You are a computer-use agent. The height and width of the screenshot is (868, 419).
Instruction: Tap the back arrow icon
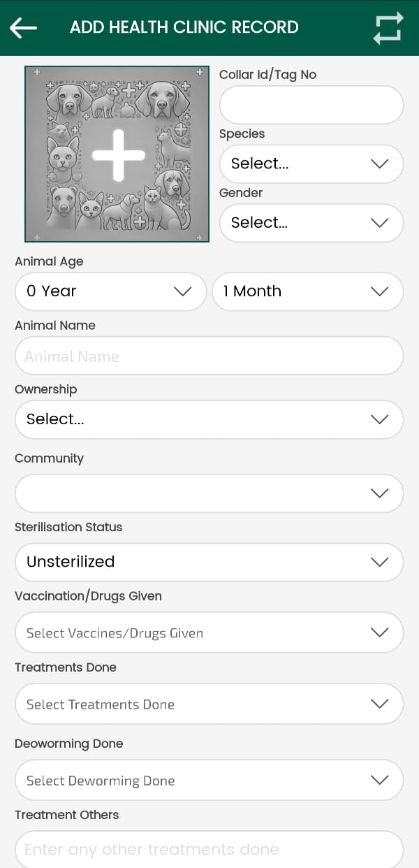pos(23,28)
